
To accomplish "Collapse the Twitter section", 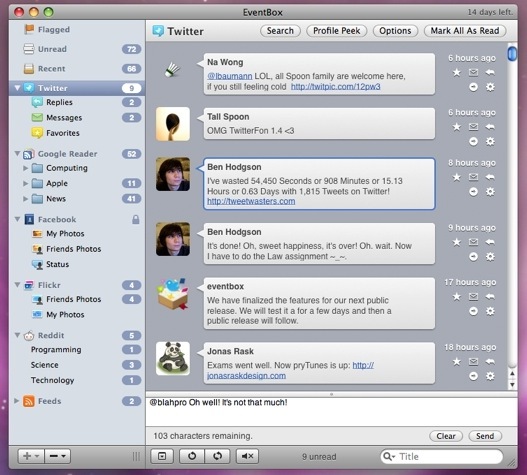I will pyautogui.click(x=17, y=88).
